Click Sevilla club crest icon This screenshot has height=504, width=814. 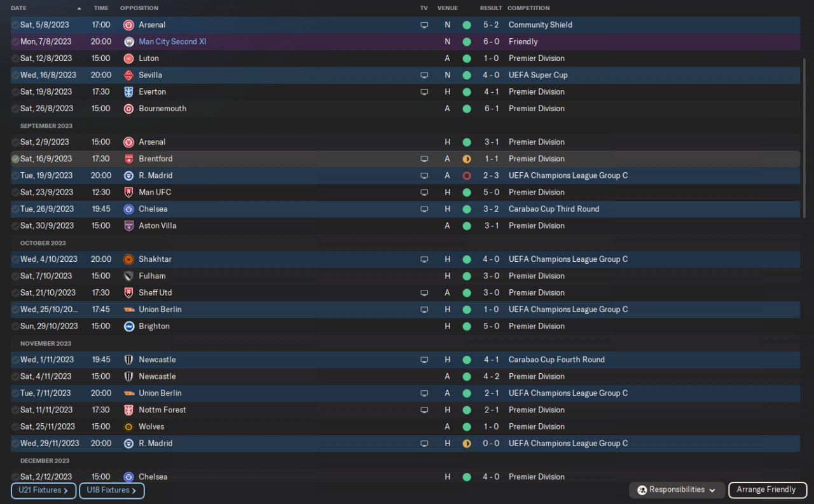click(x=128, y=75)
